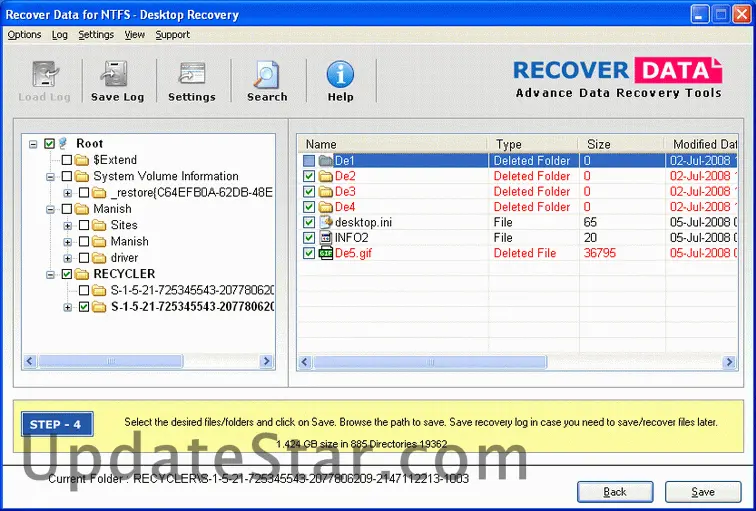Image resolution: width=756 pixels, height=511 pixels.
Task: Click the Sites folder icon
Action: tap(99, 225)
